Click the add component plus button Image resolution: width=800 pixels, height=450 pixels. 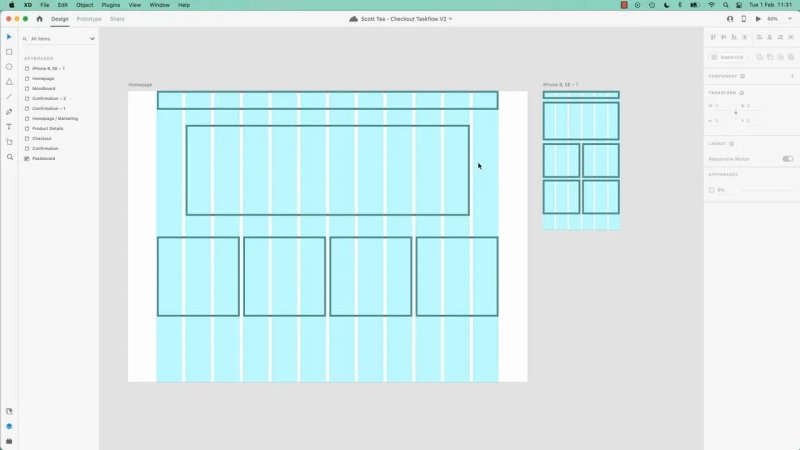[792, 76]
